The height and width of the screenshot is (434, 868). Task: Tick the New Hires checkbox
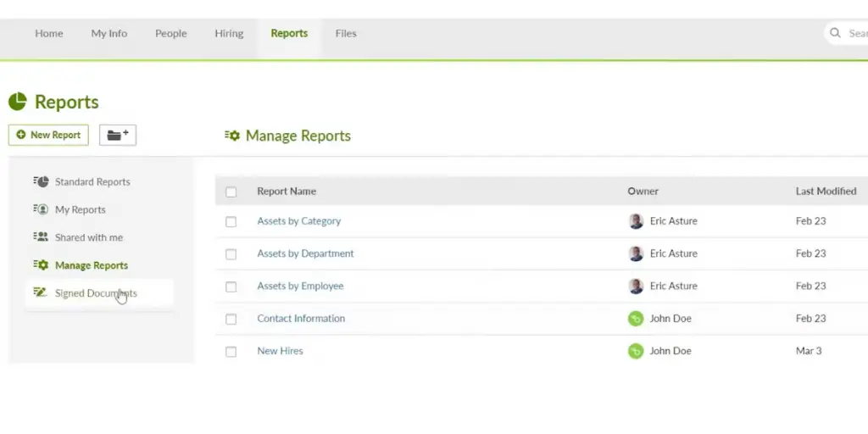coord(231,352)
